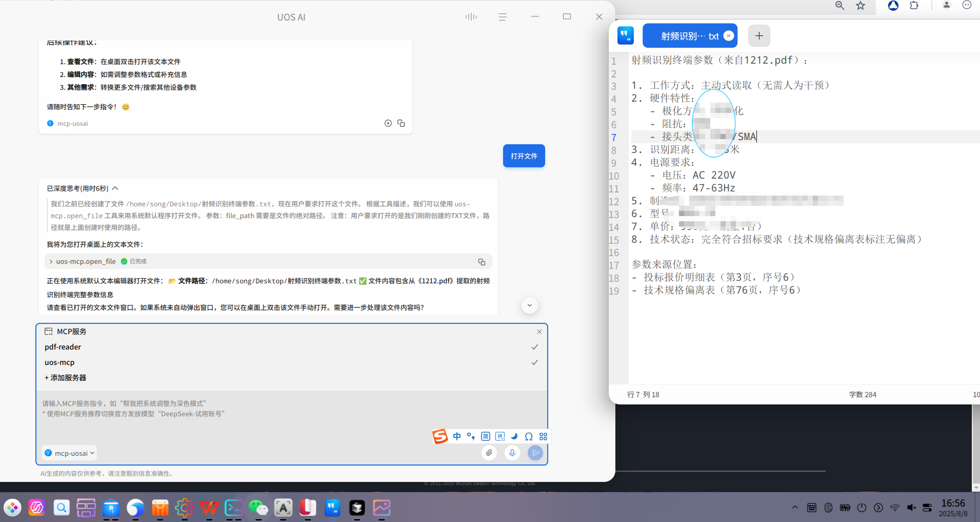Click 添加服务器 to add a server
This screenshot has height=522, width=980.
click(65, 378)
